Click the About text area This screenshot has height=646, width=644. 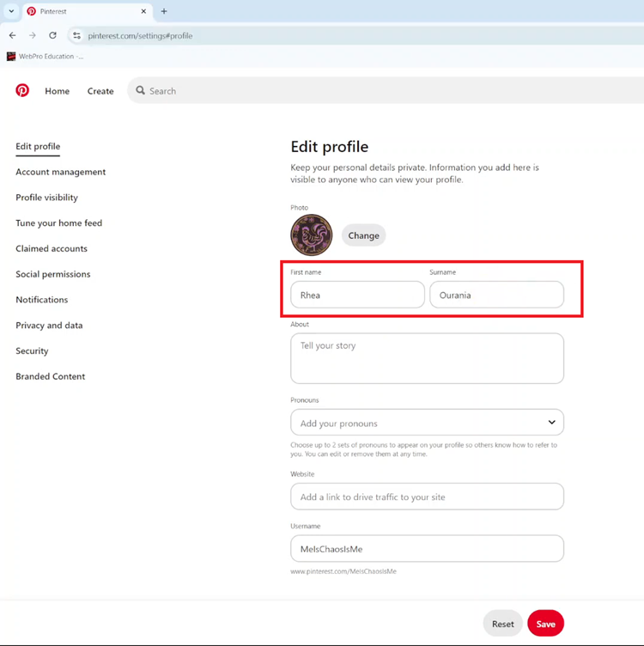coord(427,358)
